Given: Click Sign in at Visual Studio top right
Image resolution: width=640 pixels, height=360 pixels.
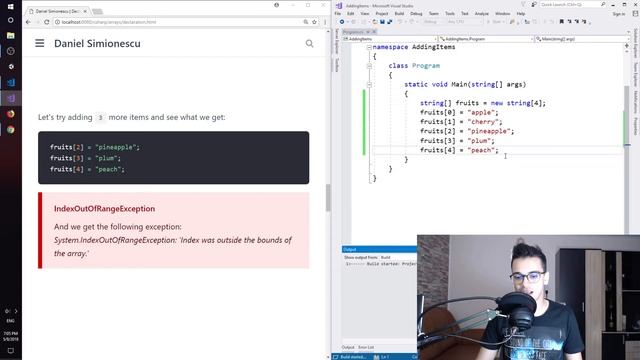Looking at the screenshot, I should (618, 14).
